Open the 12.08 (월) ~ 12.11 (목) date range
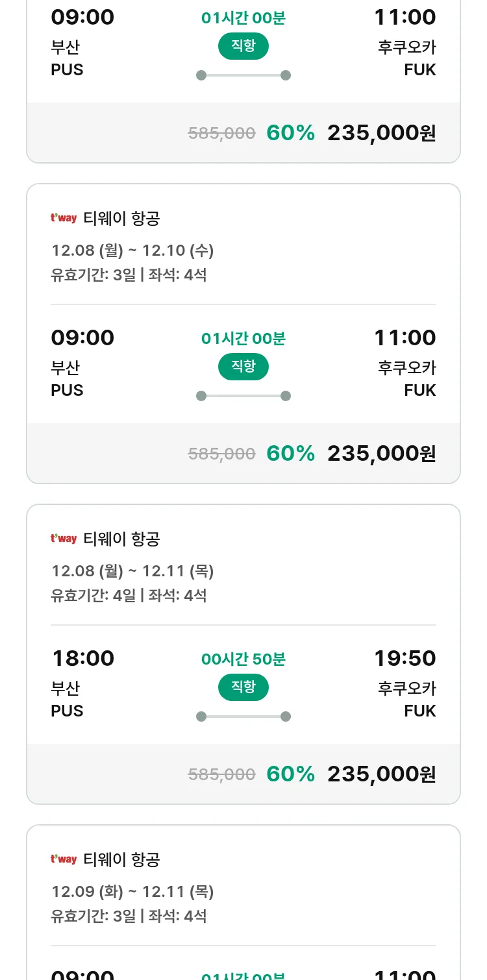Screen dimensions: 487x980 coord(132,571)
